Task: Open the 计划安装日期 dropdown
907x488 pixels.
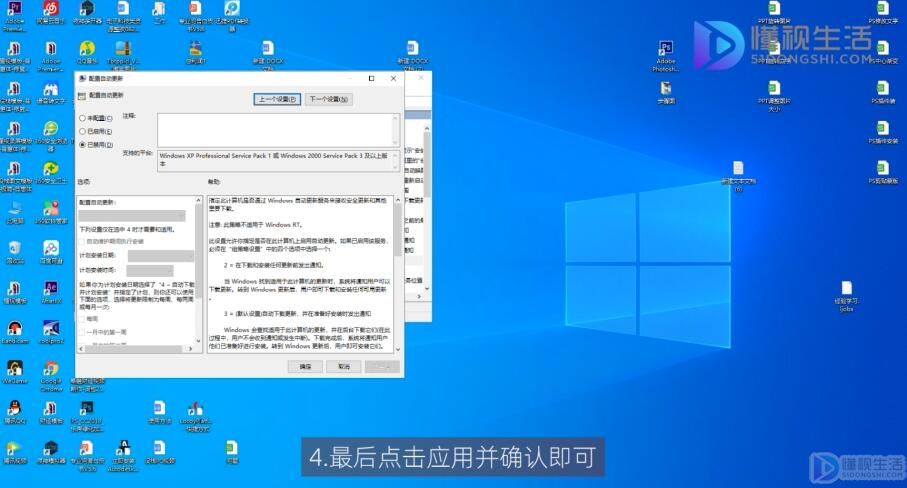Action: (x=160, y=256)
